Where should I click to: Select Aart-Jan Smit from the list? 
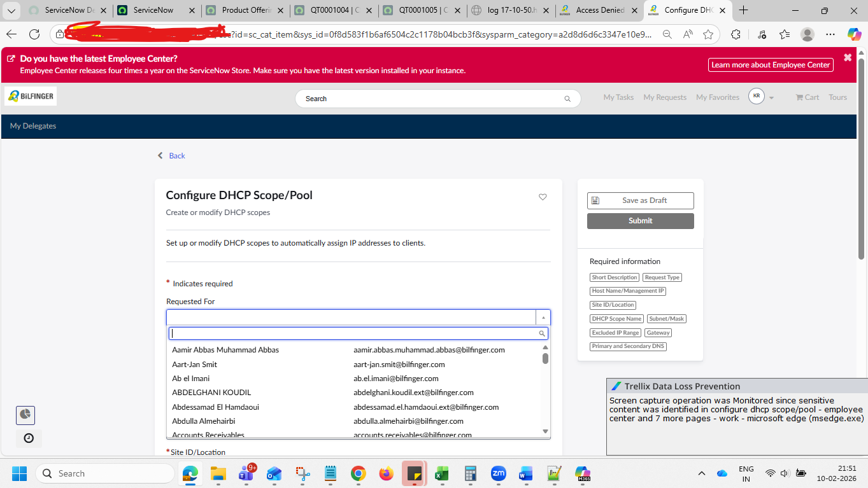tap(354, 365)
